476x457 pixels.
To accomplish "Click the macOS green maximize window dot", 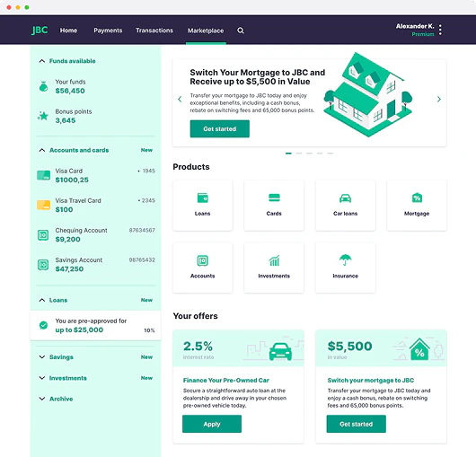I will coord(27,7).
